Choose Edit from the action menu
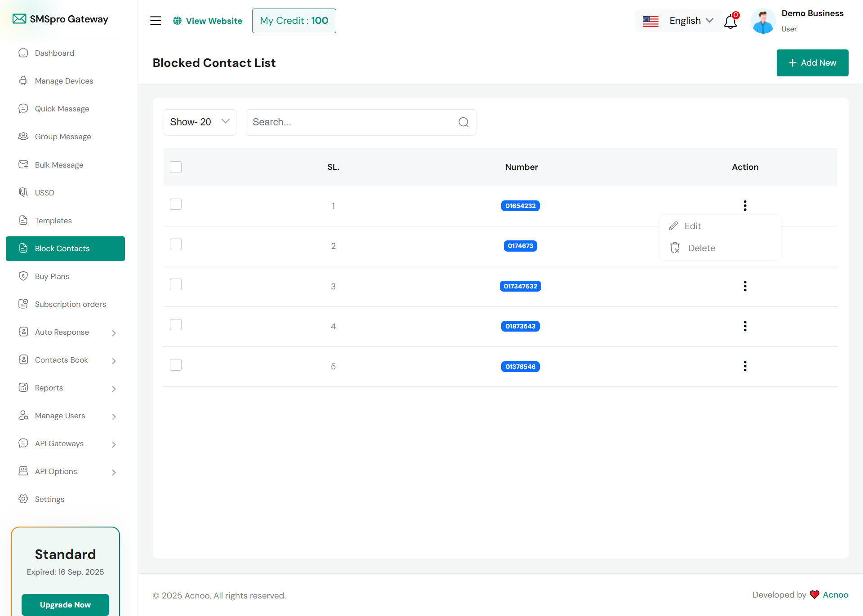Screen dimensions: 863x616 pyautogui.click(x=692, y=226)
